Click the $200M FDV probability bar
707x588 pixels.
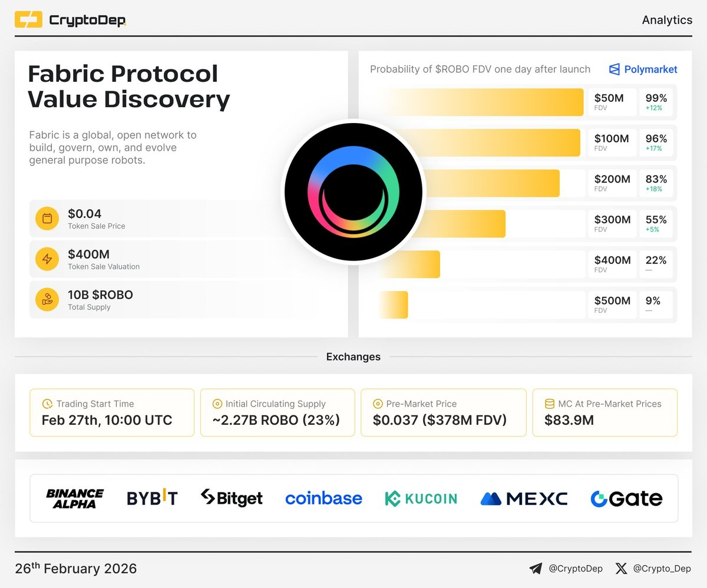(469, 183)
